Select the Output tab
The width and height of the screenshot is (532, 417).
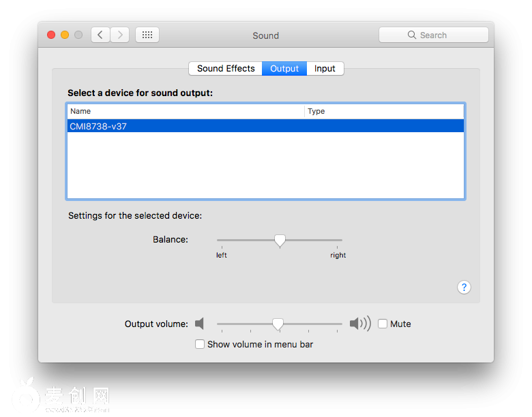(284, 68)
